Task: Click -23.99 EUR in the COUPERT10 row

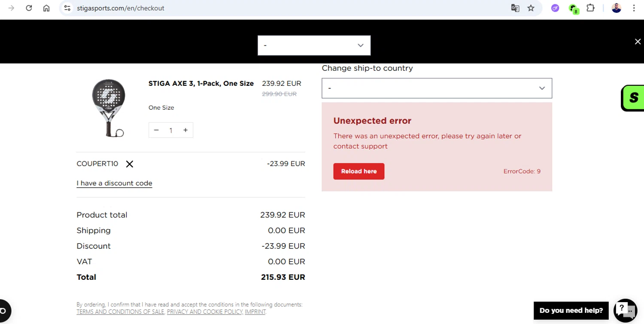Action: (286, 164)
